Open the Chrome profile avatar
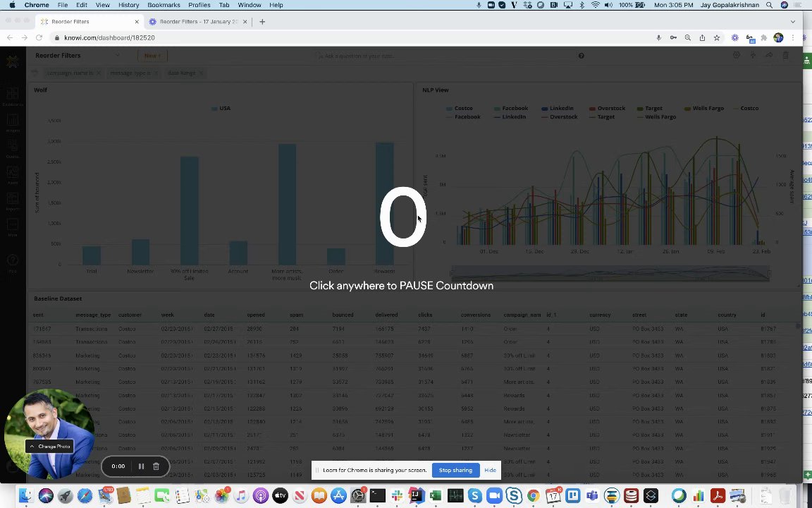 [x=778, y=38]
